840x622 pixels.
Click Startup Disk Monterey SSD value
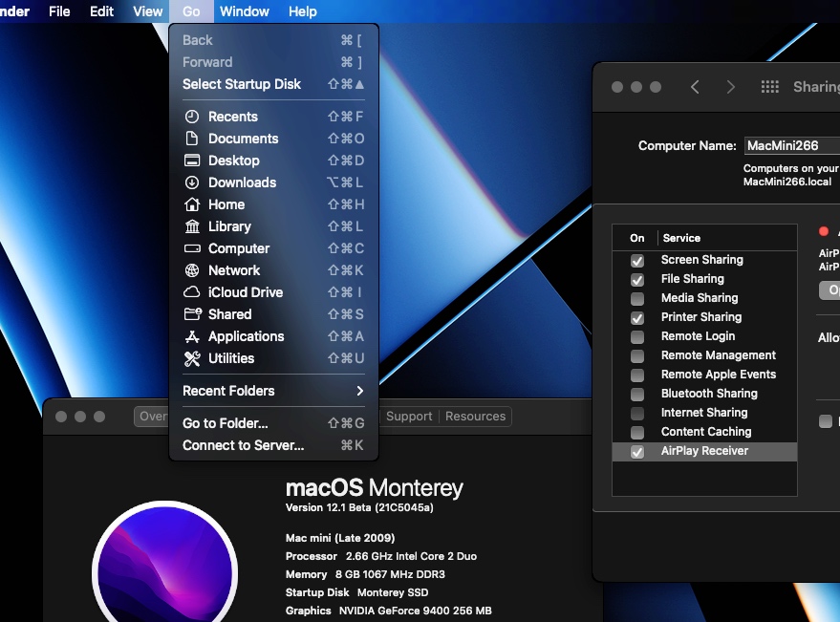pyautogui.click(x=393, y=592)
